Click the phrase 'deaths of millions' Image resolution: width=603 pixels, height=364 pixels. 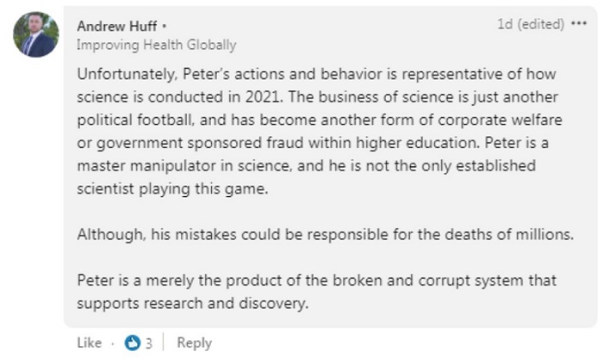tap(515, 234)
